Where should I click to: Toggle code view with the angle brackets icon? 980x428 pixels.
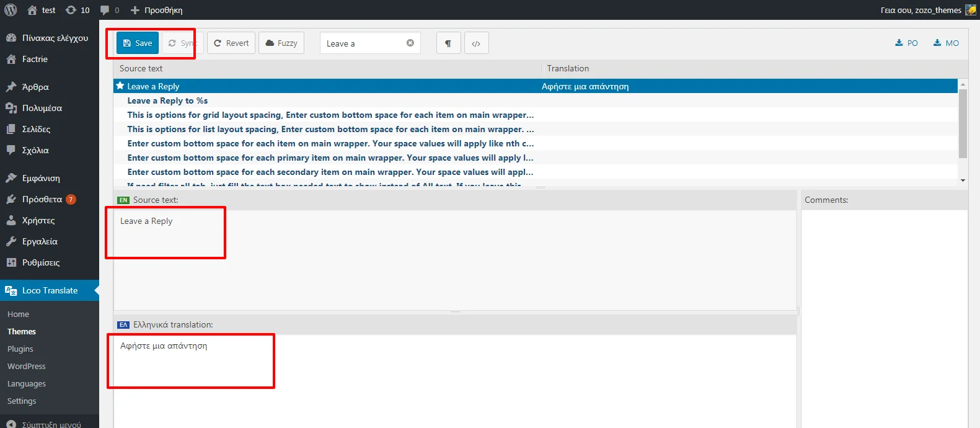tap(476, 43)
